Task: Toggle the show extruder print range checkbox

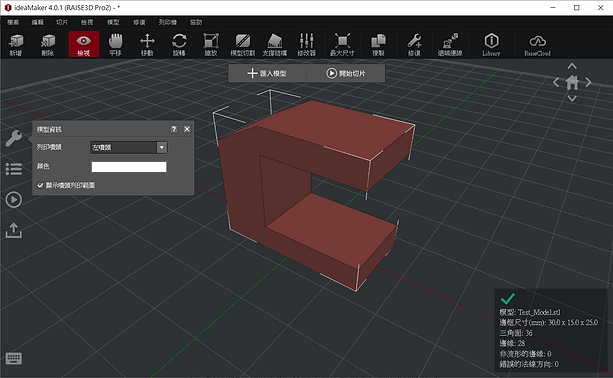Action: point(40,185)
